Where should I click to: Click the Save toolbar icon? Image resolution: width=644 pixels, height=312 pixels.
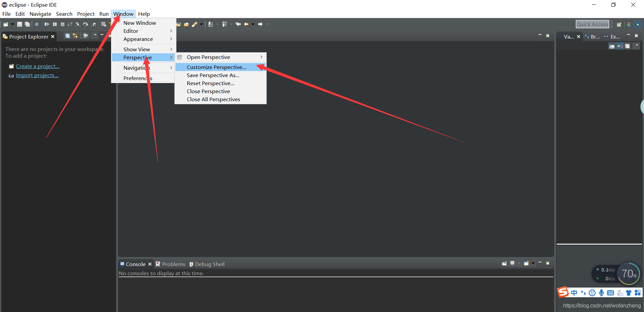click(19, 24)
